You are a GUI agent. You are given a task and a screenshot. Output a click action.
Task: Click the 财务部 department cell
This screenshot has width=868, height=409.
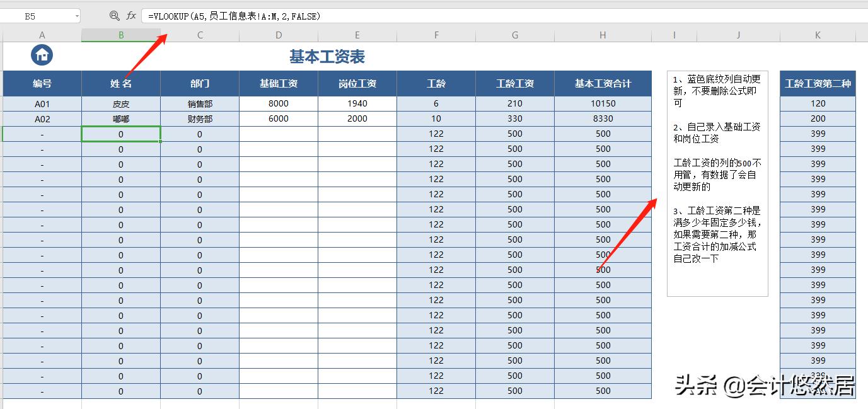199,118
